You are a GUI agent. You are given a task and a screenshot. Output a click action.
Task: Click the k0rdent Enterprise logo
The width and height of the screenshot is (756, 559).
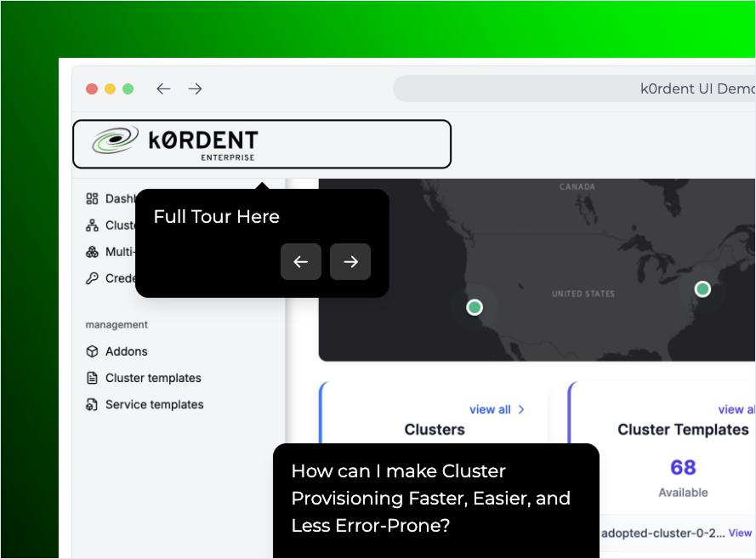click(261, 144)
